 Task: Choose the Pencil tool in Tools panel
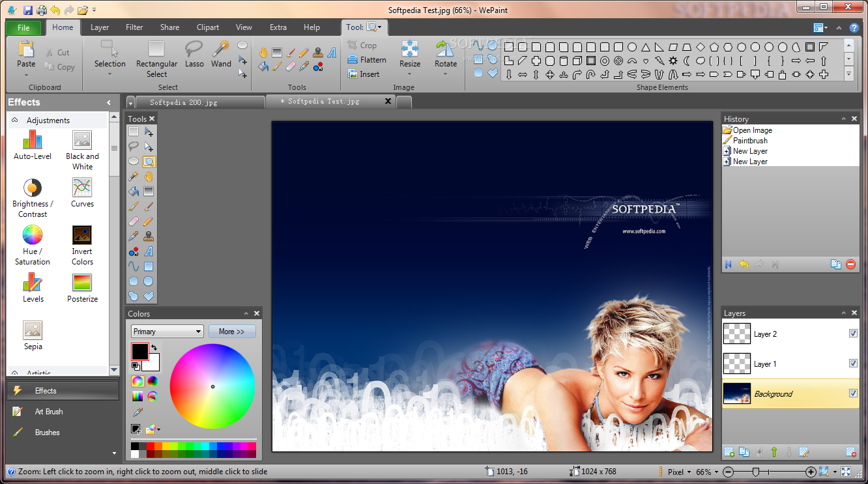[149, 221]
